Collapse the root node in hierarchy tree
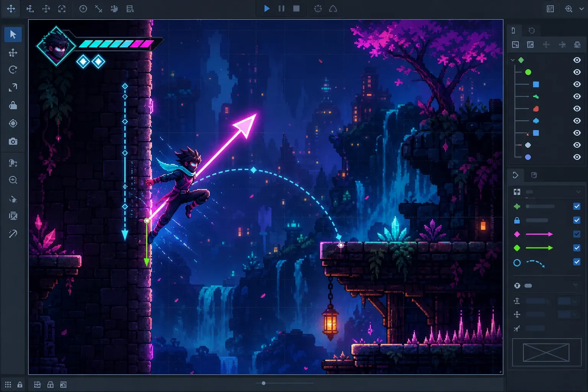 513,60
